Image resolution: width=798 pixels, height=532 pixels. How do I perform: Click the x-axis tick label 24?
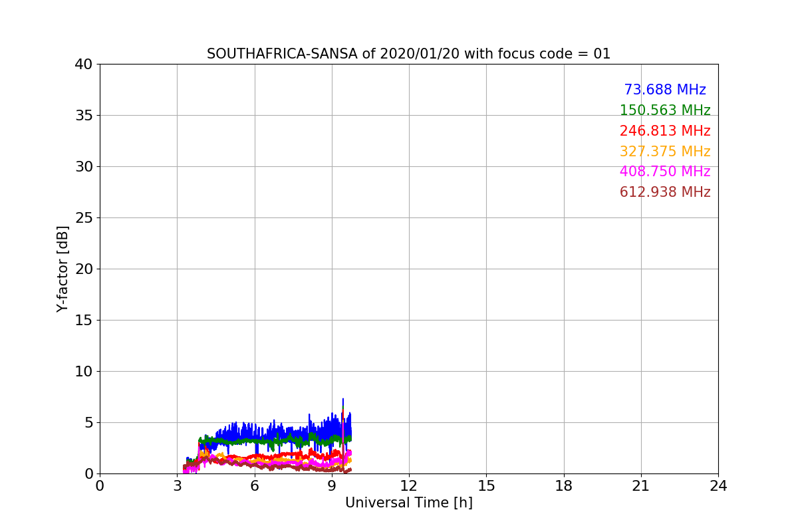(x=718, y=486)
